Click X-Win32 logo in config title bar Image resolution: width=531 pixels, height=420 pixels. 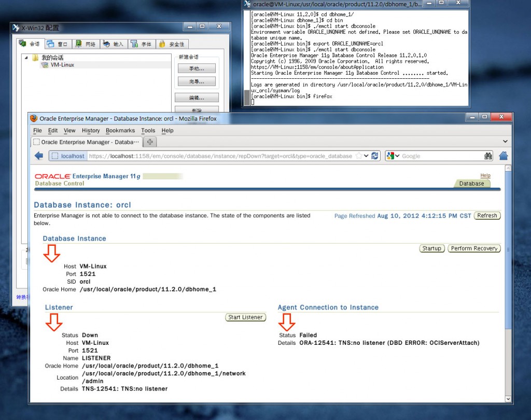click(x=16, y=27)
